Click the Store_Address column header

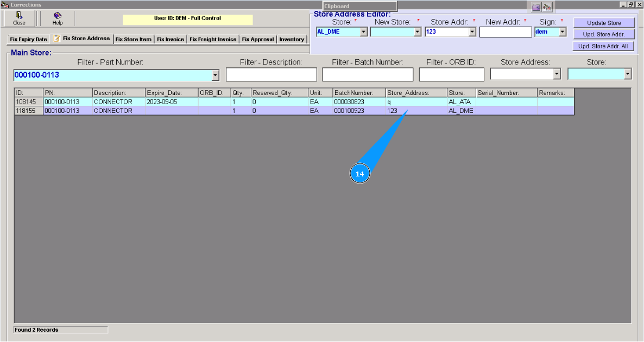416,93
